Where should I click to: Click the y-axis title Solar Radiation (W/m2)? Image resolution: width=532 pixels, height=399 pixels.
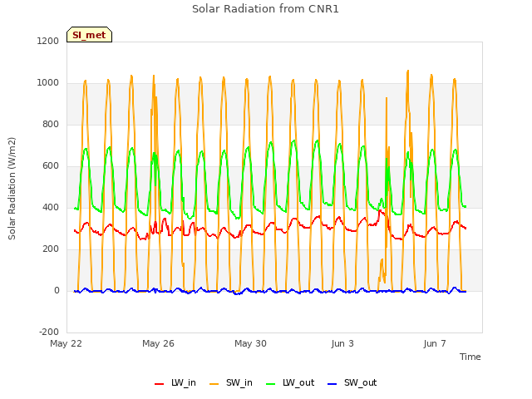point(12,189)
